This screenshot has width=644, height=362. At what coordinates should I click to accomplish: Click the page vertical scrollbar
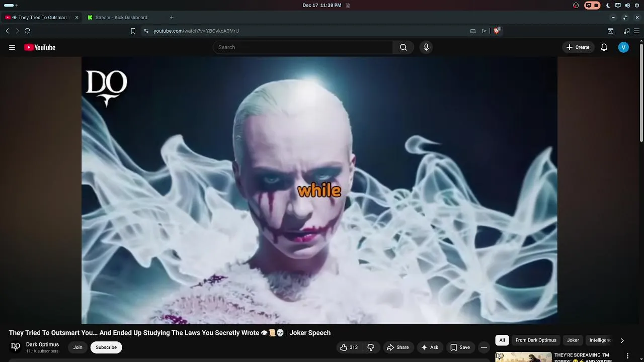641,93
